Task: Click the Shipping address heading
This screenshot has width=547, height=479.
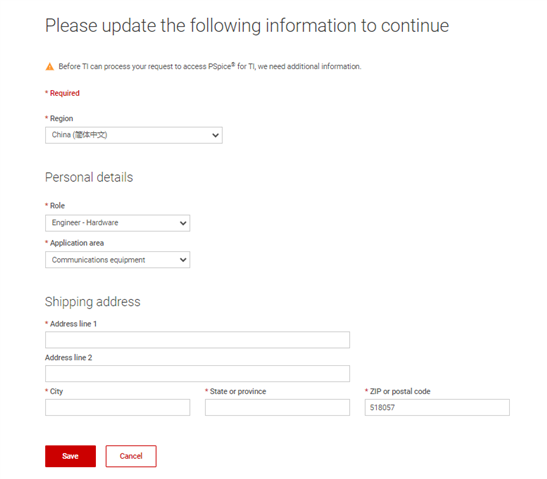Action: coord(92,302)
